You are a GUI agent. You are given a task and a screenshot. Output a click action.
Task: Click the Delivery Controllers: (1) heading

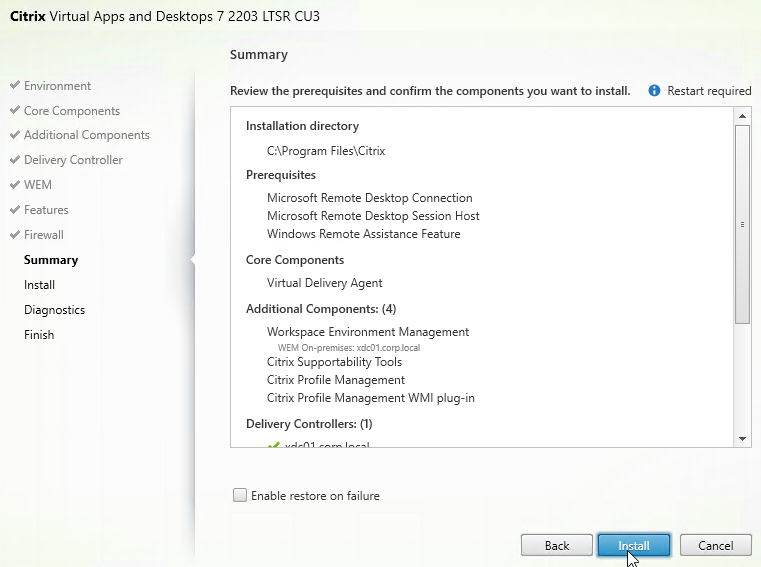pos(309,424)
